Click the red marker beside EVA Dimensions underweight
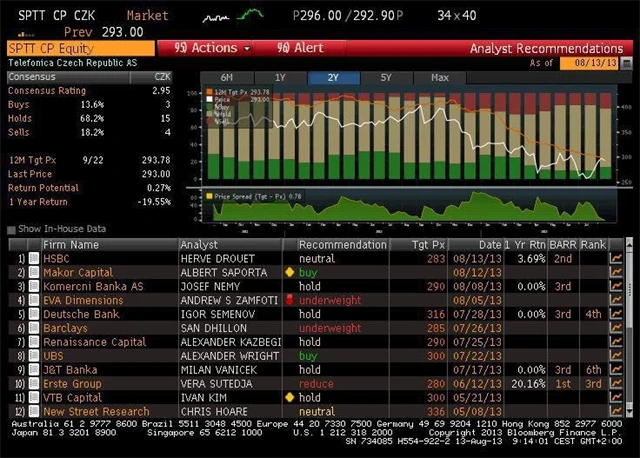This screenshot has height=458, width=640. pos(289,300)
